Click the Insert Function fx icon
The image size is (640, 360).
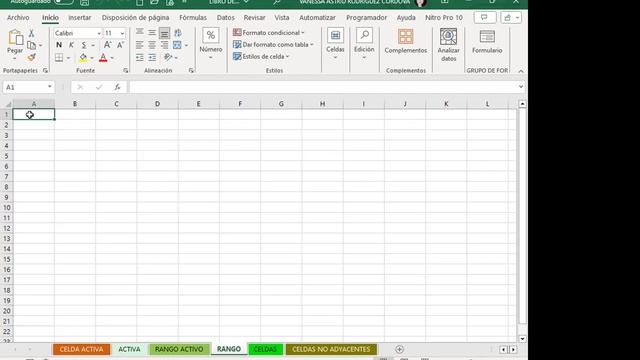tap(117, 87)
